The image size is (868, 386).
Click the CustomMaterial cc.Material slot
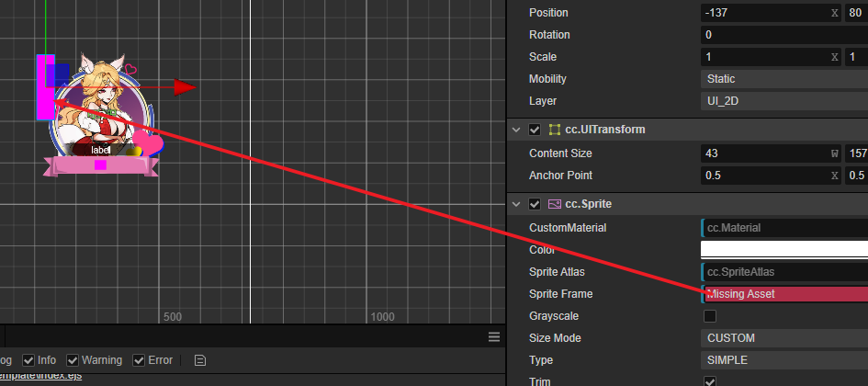coord(783,228)
